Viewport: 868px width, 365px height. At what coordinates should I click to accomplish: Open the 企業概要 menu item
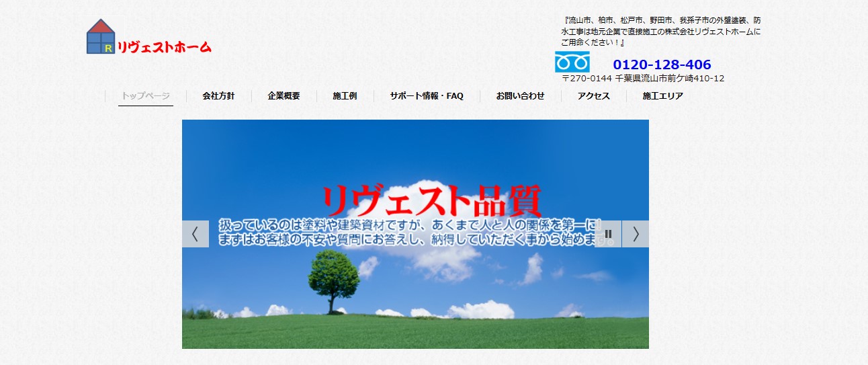tap(284, 96)
